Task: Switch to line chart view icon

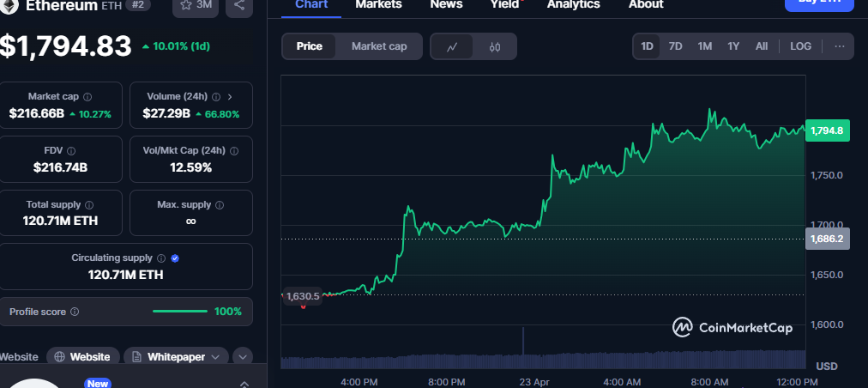Action: point(452,46)
